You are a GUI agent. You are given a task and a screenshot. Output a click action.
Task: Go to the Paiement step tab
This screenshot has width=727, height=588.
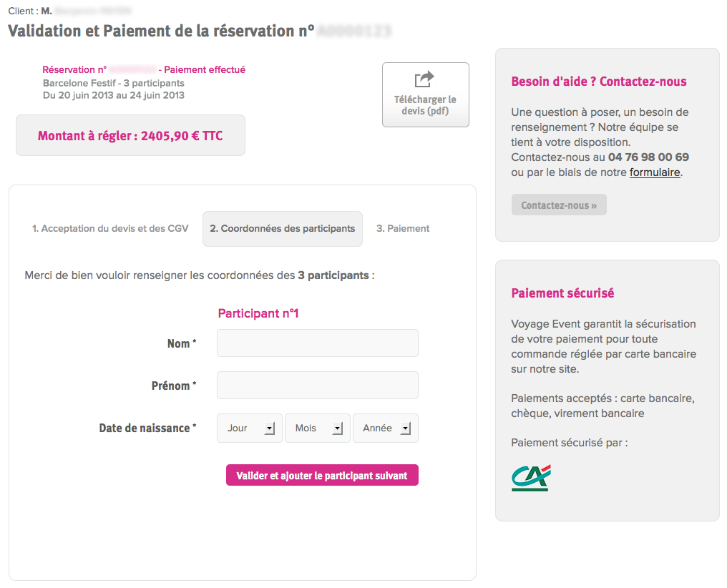pyautogui.click(x=403, y=228)
